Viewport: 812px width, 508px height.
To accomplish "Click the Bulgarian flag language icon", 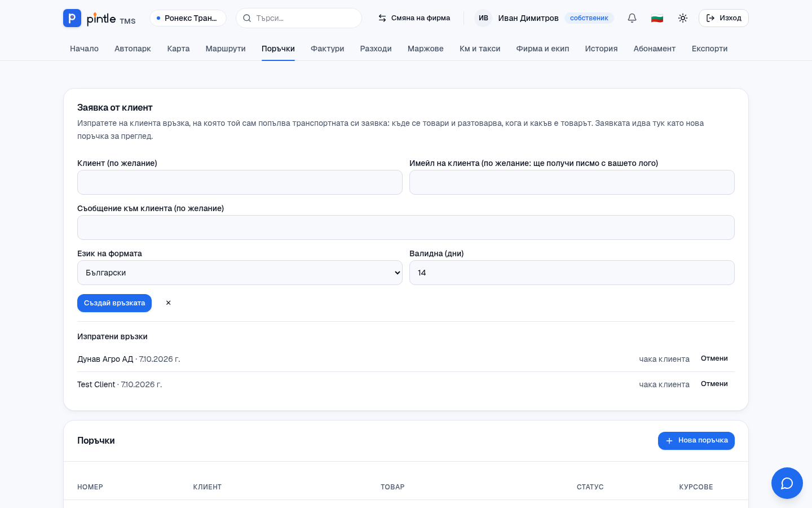I will coord(657,18).
